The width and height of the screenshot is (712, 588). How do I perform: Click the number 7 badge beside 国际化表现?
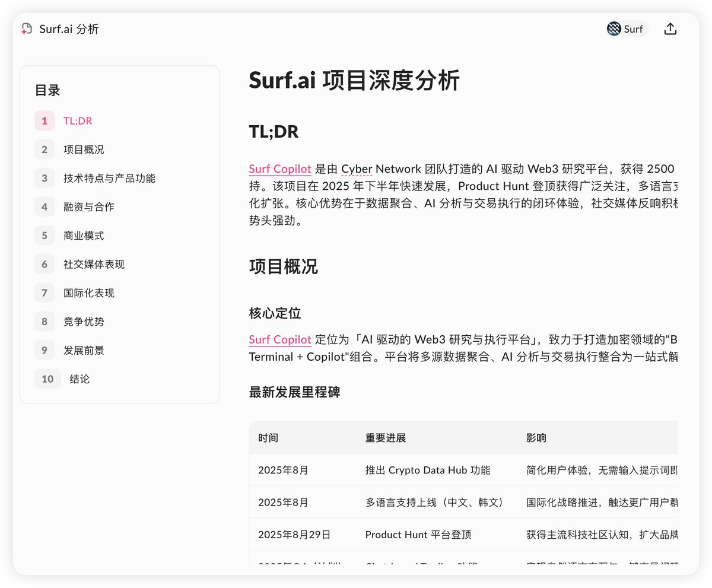pyautogui.click(x=44, y=293)
